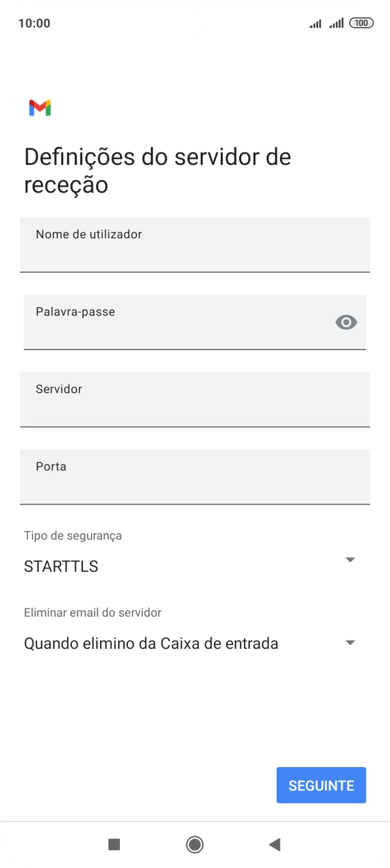Toggle password visibility with eye icon
This screenshot has height=868, width=390.
click(346, 322)
